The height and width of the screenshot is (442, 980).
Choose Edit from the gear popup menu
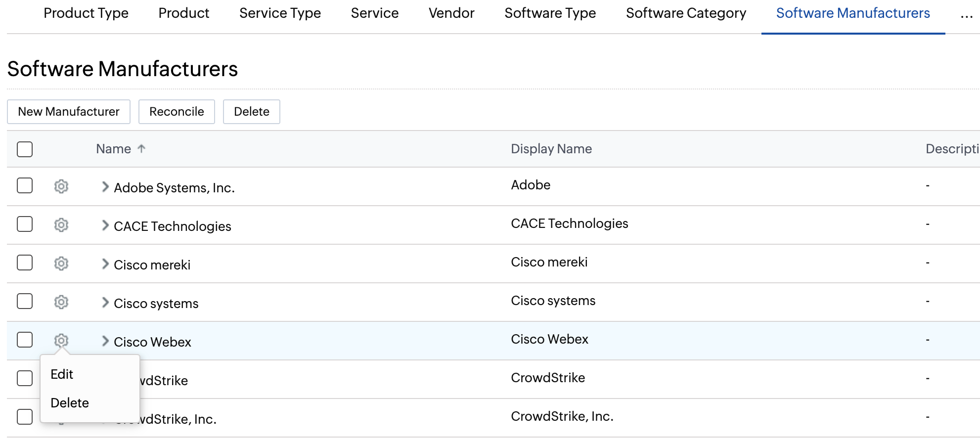coord(62,374)
